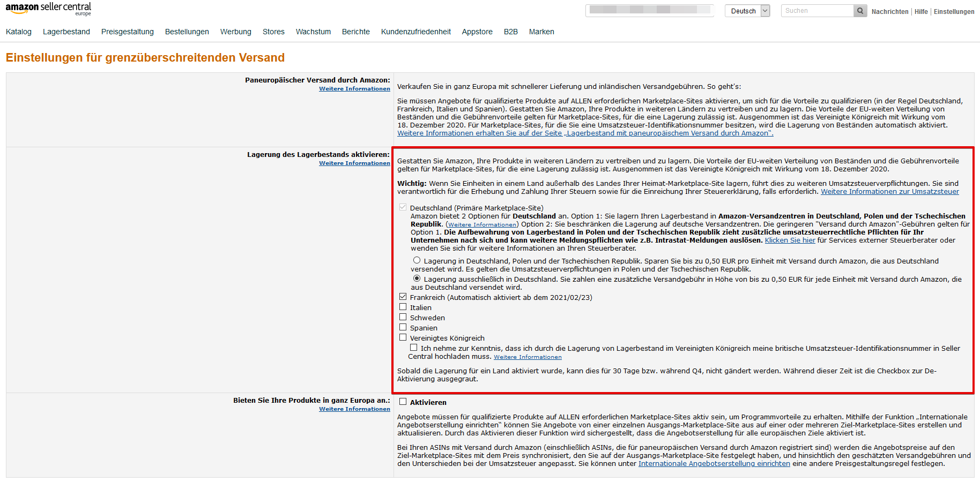980x482 pixels.
Task: Go to the Kundenzufriedenheit section
Action: (x=416, y=32)
